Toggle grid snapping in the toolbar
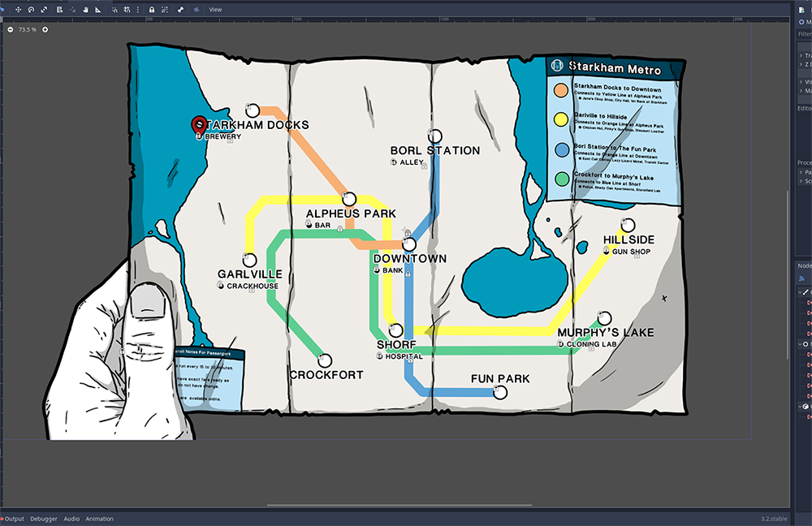 click(x=126, y=10)
